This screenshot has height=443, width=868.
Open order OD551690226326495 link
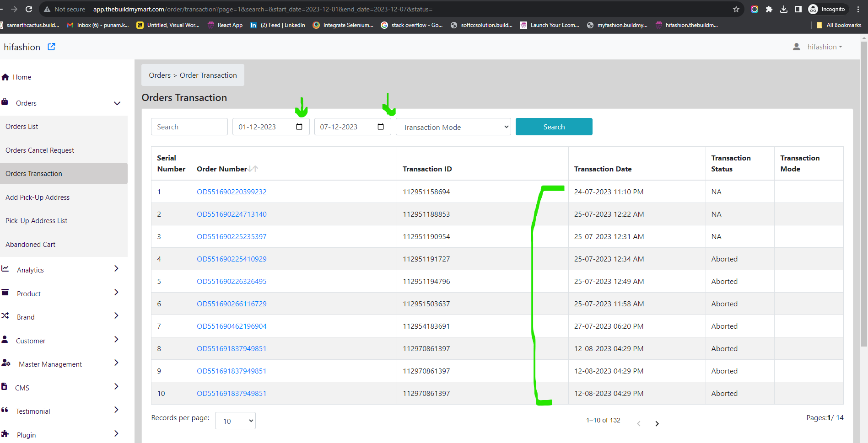[232, 282]
